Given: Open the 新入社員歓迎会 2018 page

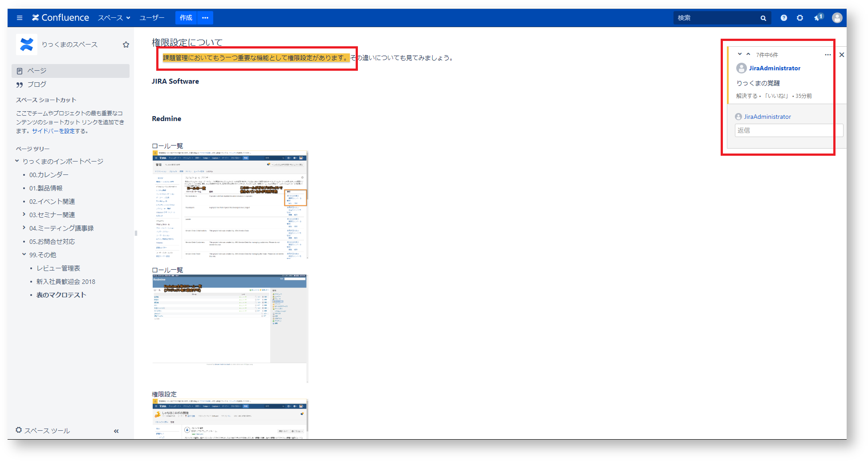Looking at the screenshot, I should (x=66, y=281).
